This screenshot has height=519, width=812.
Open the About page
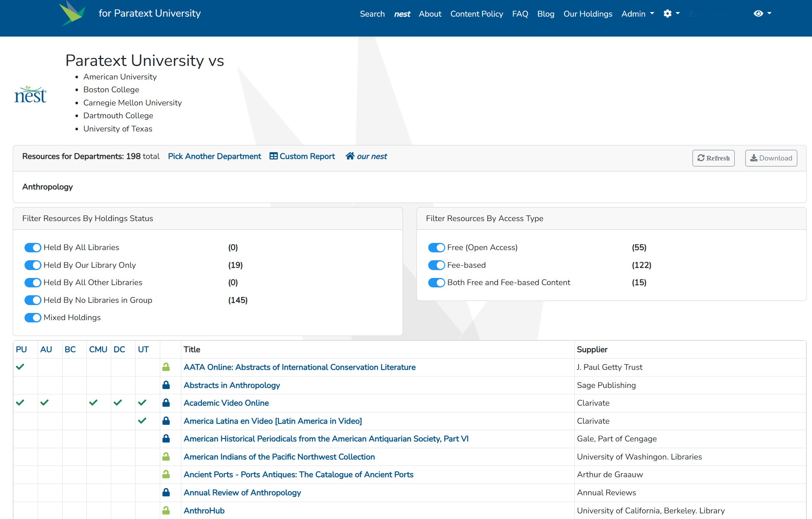pyautogui.click(x=430, y=14)
